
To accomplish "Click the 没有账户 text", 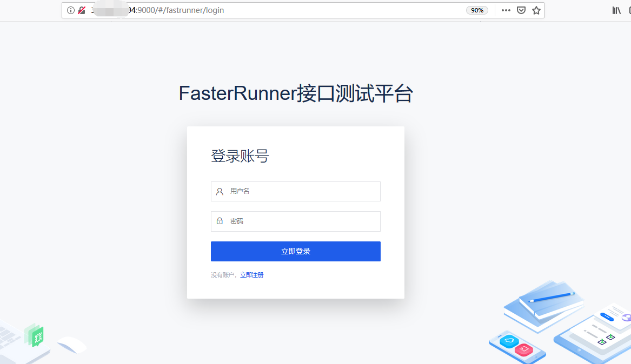I will pos(222,275).
